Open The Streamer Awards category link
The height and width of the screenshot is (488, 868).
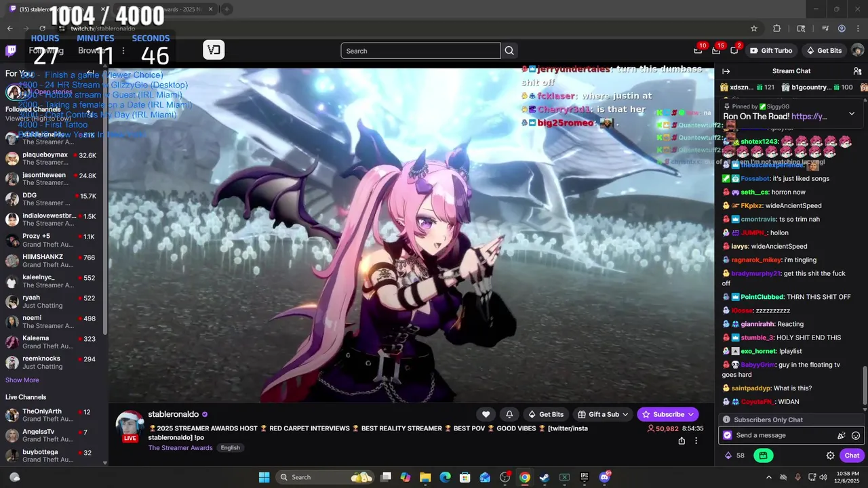(180, 448)
